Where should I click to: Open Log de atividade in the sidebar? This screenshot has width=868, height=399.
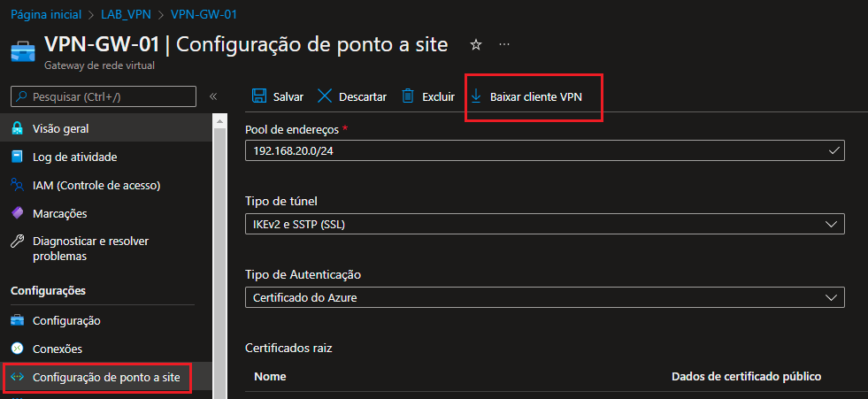74,157
